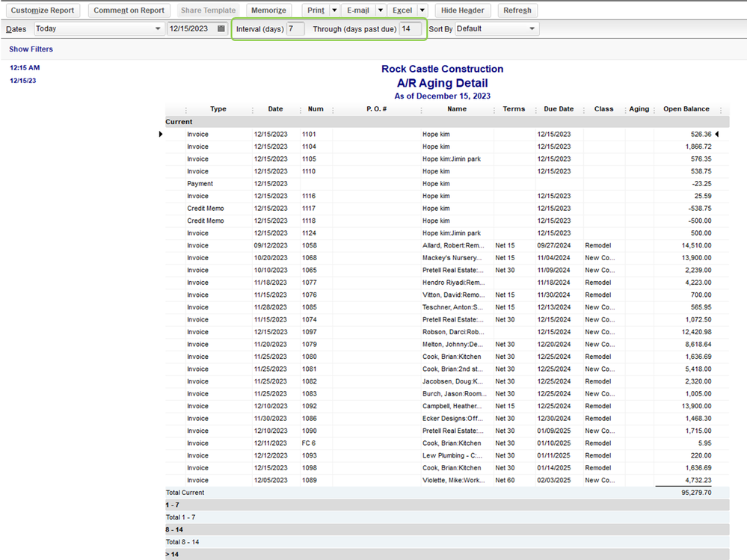Viewport: 747px width, 560px height.
Task: Expand the Excel dropdown arrow
Action: [422, 10]
